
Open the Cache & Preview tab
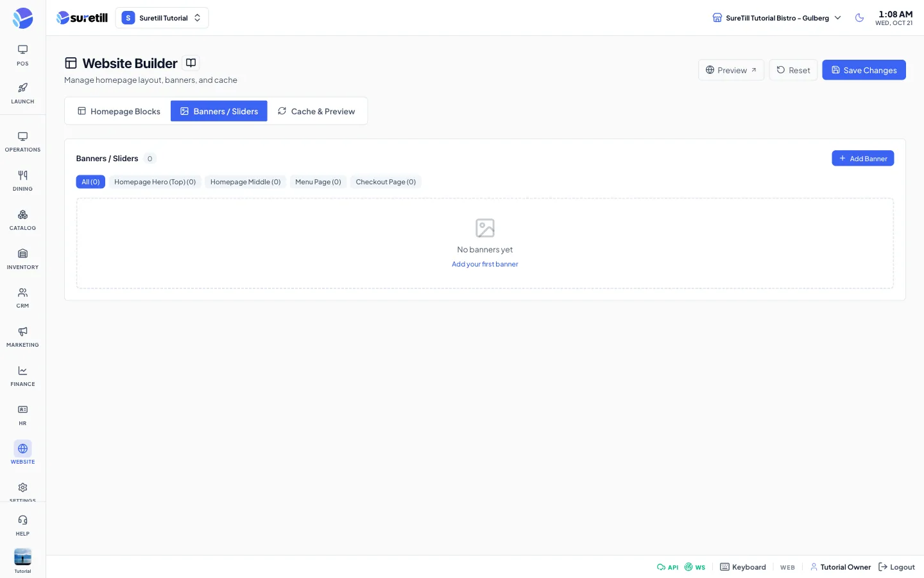tap(316, 111)
